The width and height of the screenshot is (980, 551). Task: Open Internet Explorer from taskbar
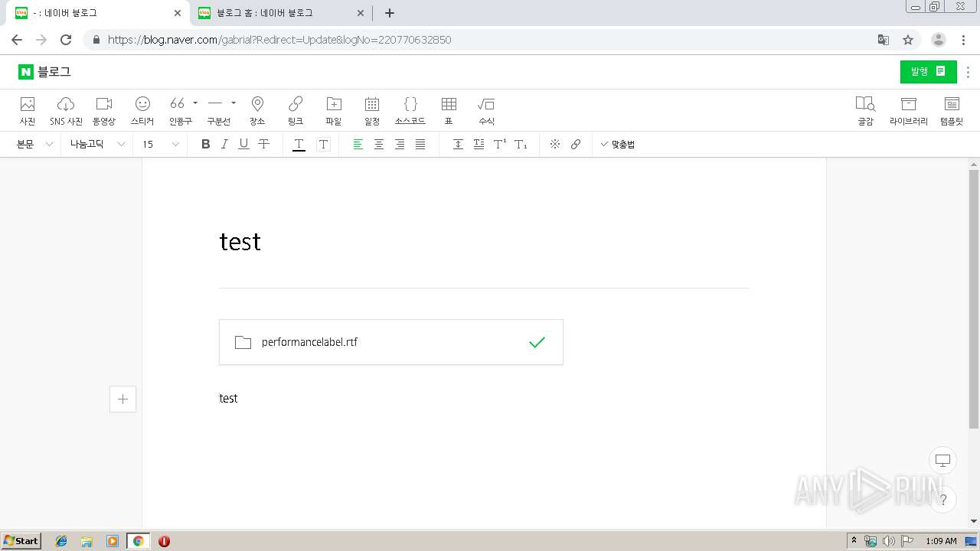61,541
